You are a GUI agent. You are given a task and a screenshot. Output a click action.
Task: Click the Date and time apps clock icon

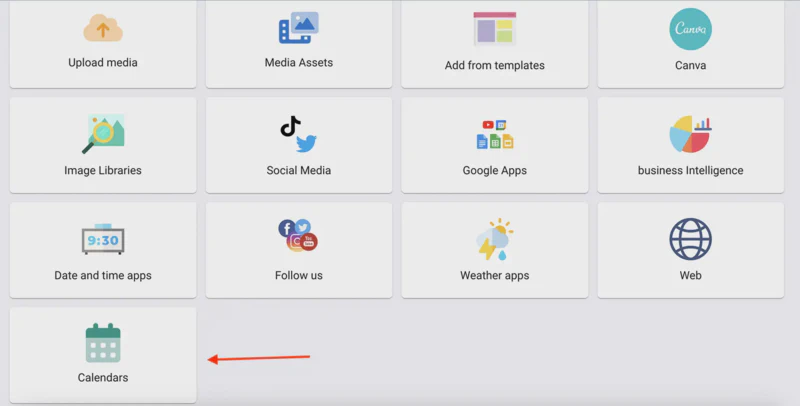(x=103, y=239)
